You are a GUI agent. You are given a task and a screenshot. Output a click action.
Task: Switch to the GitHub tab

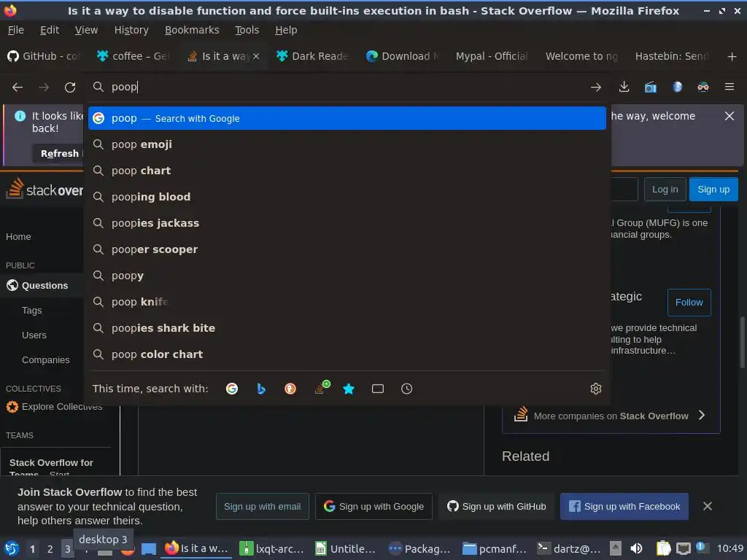44,56
